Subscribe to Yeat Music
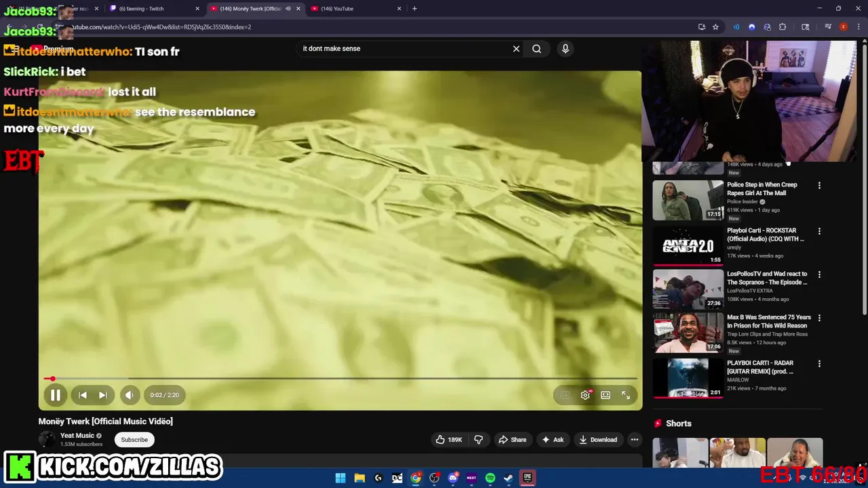Viewport: 868px width, 488px height. [x=134, y=440]
